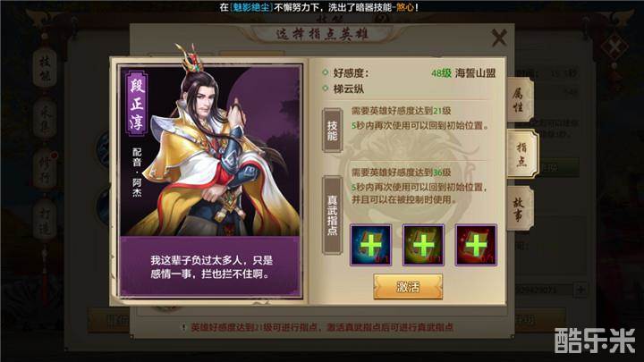Click the hero quote text box
Screen dimensions: 644x362
[210, 266]
